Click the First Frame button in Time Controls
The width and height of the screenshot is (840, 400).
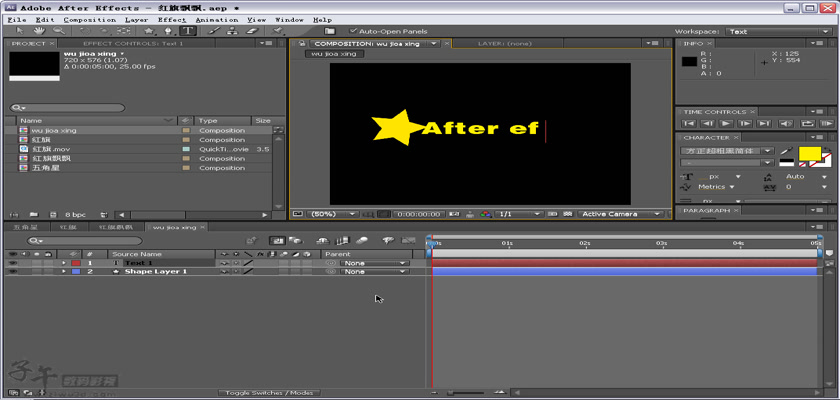689,124
